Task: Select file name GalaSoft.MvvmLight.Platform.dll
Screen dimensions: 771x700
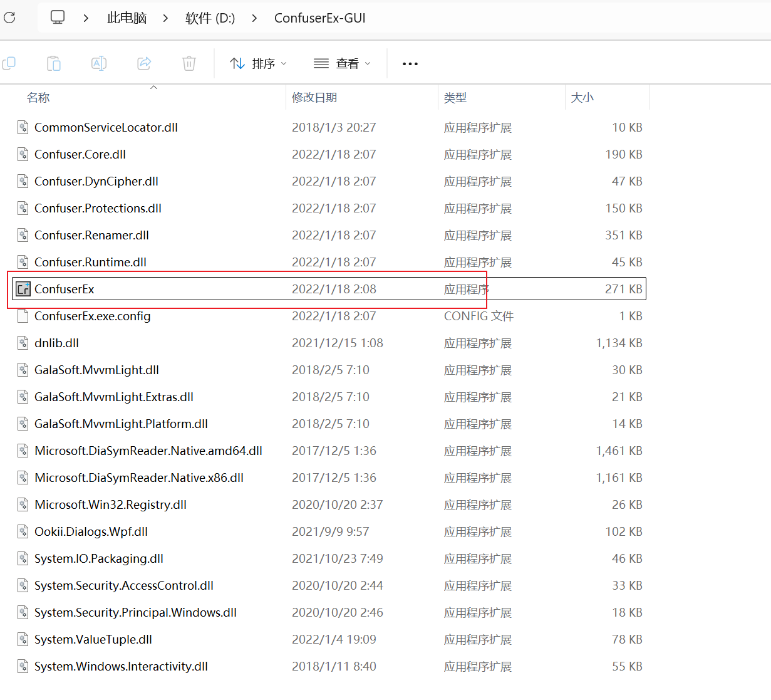Action: [121, 424]
